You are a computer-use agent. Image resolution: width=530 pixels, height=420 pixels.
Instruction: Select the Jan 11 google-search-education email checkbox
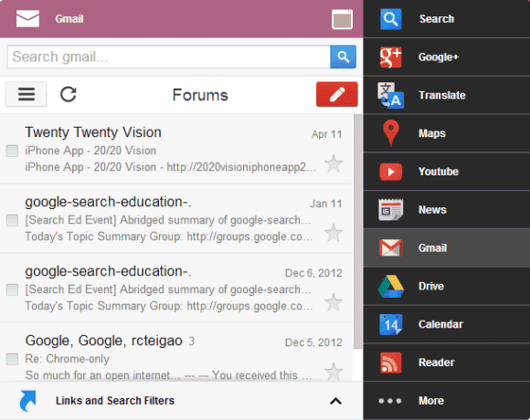(12, 220)
